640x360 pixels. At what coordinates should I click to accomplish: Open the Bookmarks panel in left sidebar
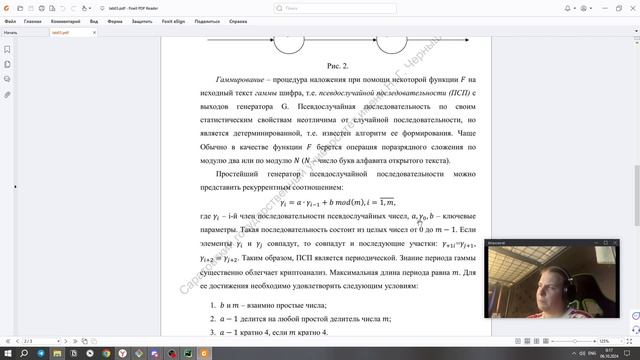(7, 49)
